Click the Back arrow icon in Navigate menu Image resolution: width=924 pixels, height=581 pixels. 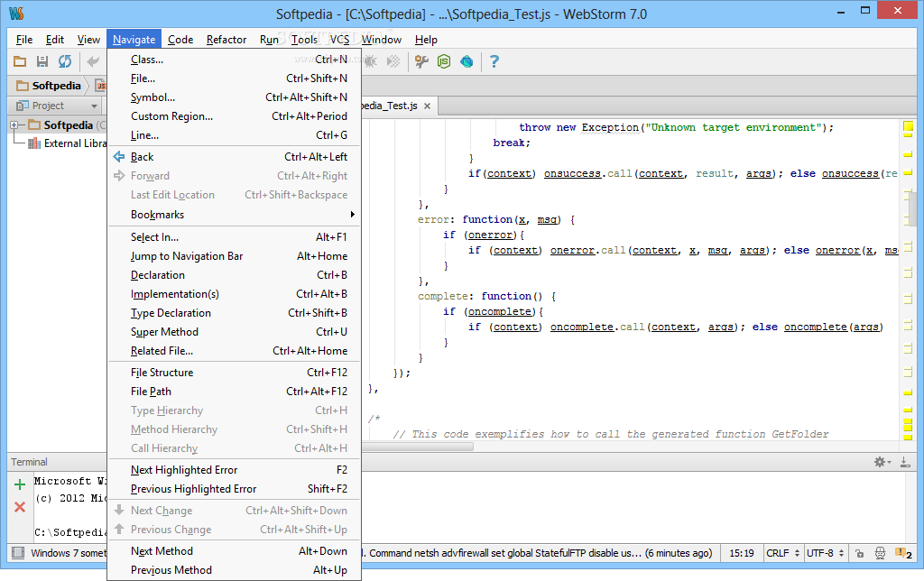[x=119, y=157]
